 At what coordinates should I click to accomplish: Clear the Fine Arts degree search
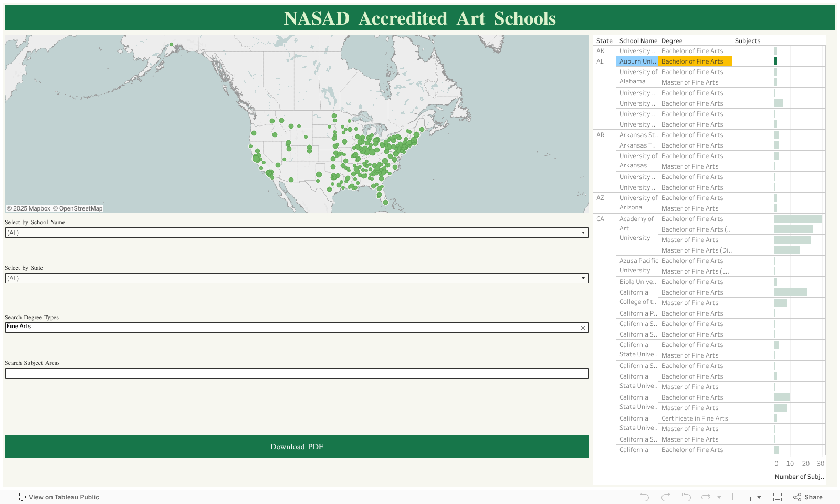point(583,328)
